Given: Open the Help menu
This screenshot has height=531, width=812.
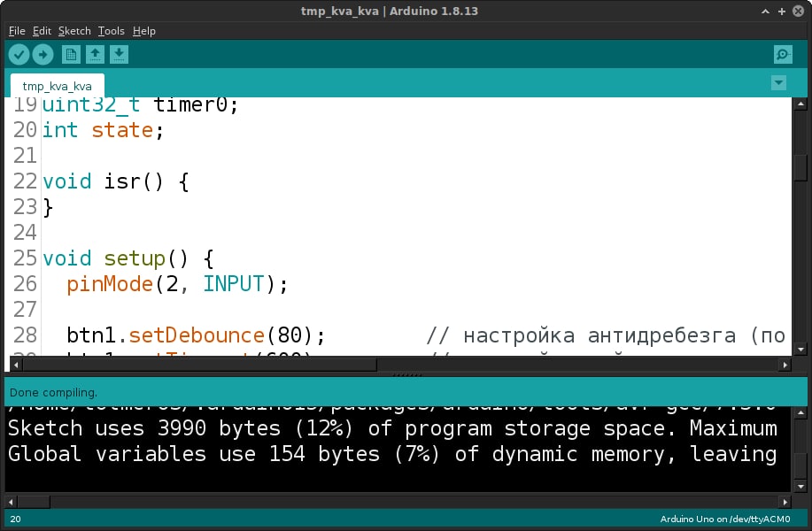Looking at the screenshot, I should click(x=144, y=31).
